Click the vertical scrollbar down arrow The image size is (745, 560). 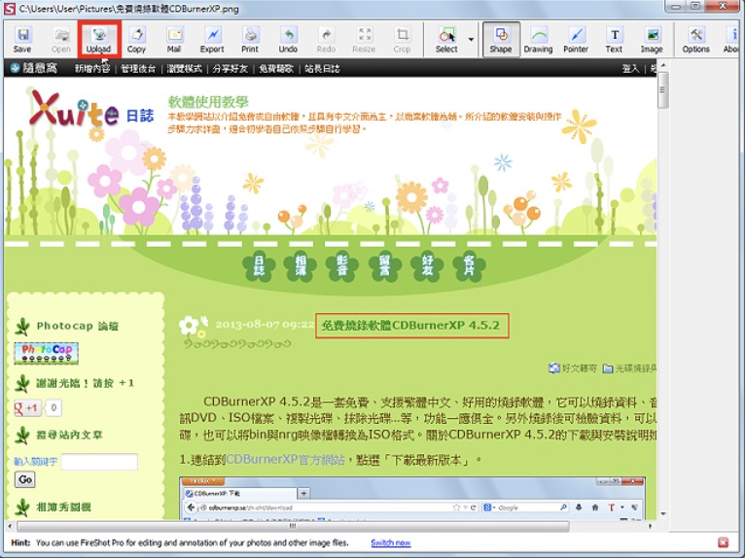pos(663,514)
